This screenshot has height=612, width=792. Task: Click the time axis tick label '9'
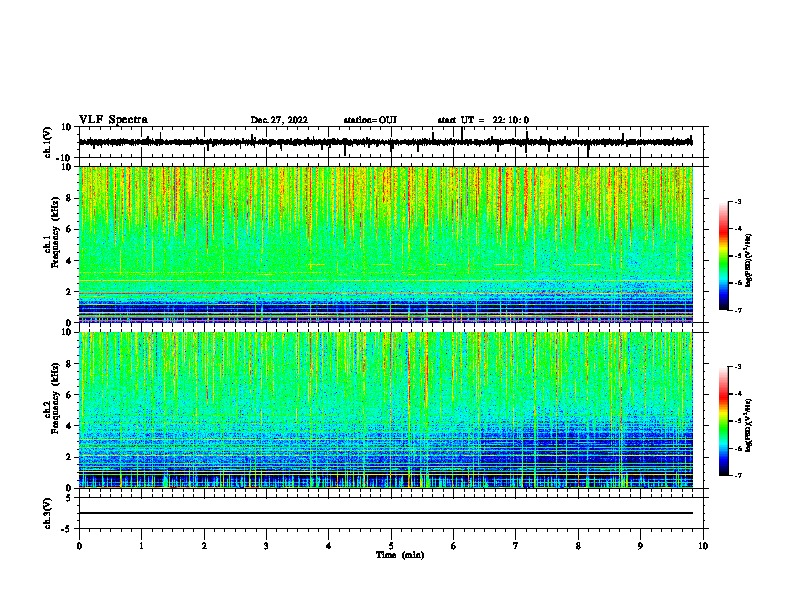point(640,546)
